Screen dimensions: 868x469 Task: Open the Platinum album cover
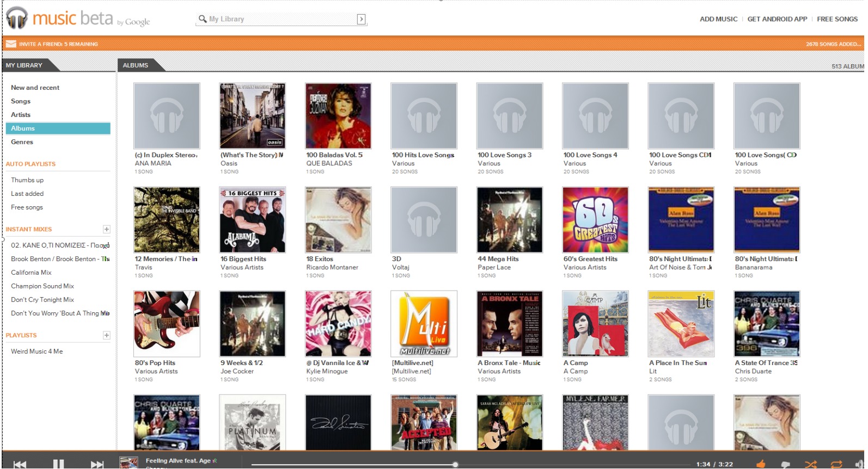point(253,423)
